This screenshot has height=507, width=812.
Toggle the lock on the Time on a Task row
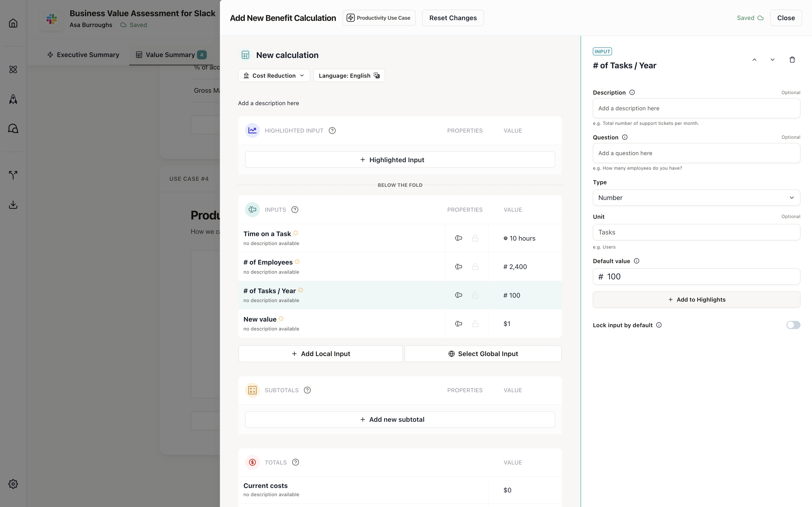(x=475, y=238)
